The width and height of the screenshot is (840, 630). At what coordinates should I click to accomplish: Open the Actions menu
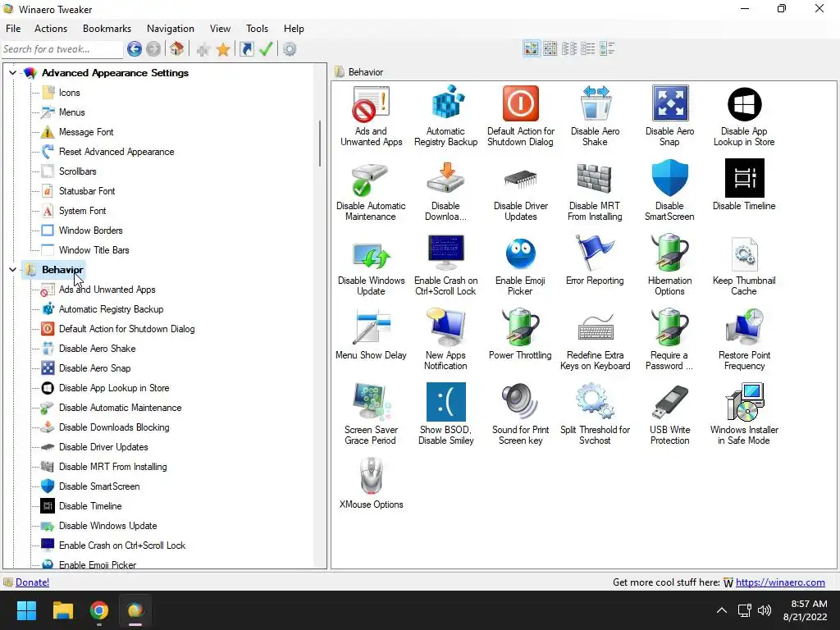coord(51,29)
